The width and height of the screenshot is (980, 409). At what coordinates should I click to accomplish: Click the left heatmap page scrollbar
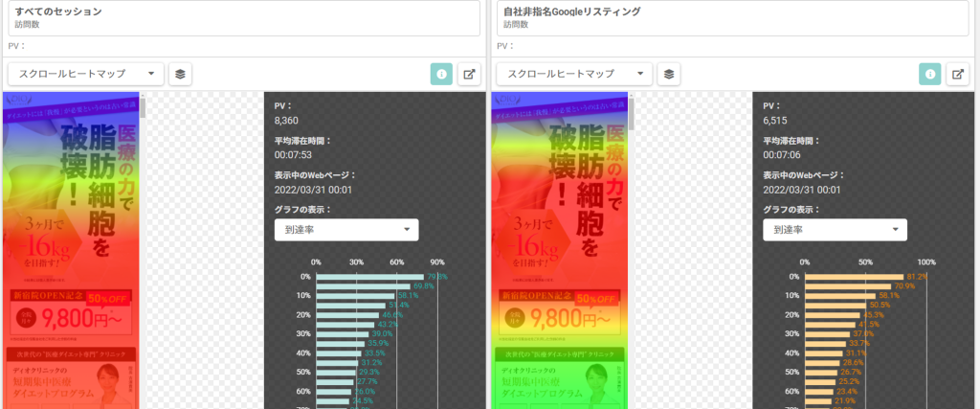[x=143, y=250]
